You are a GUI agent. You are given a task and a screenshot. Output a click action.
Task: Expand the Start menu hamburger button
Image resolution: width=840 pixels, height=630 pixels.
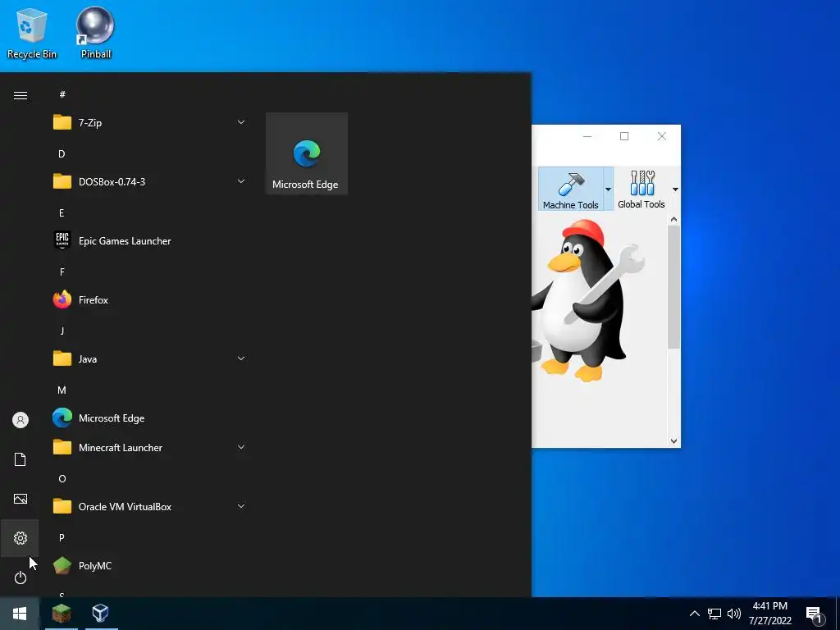pyautogui.click(x=21, y=95)
